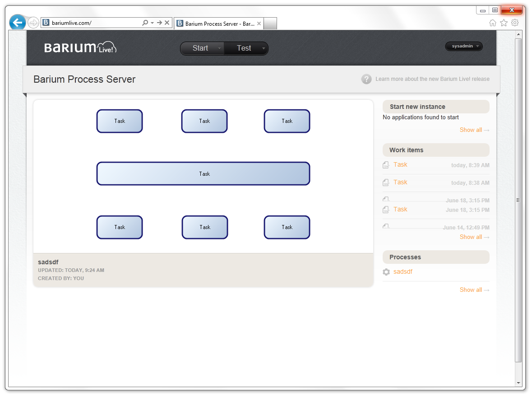
Task: Open a new blank browser tab
Action: [x=270, y=23]
